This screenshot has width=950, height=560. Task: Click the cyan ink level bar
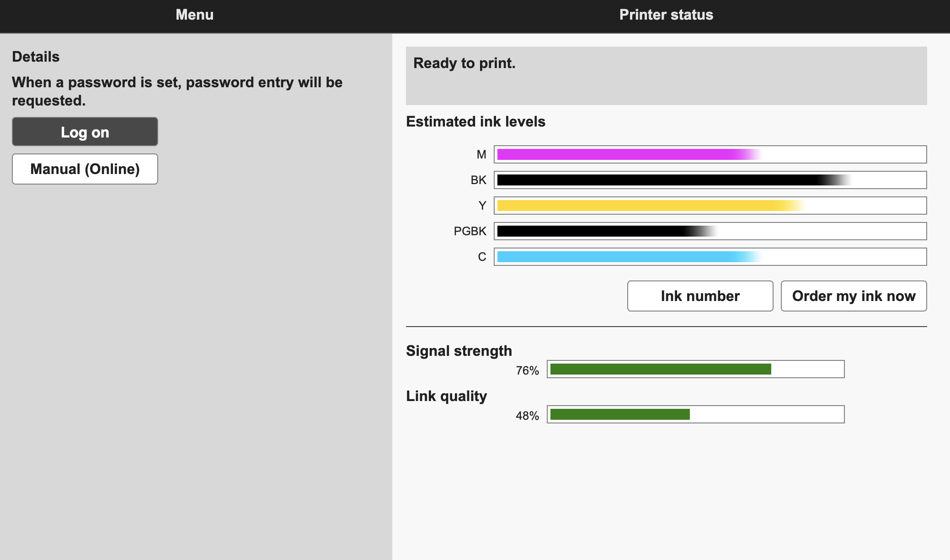point(710,257)
